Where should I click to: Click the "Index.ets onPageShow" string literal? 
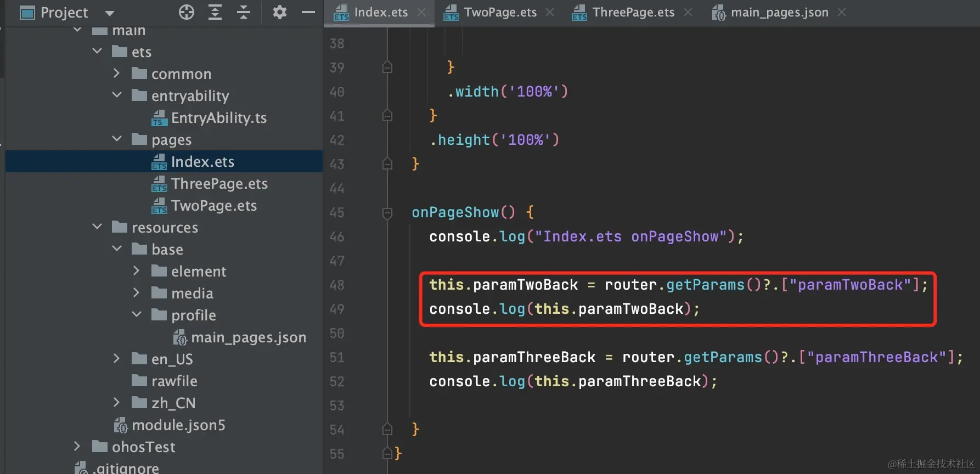click(x=631, y=236)
